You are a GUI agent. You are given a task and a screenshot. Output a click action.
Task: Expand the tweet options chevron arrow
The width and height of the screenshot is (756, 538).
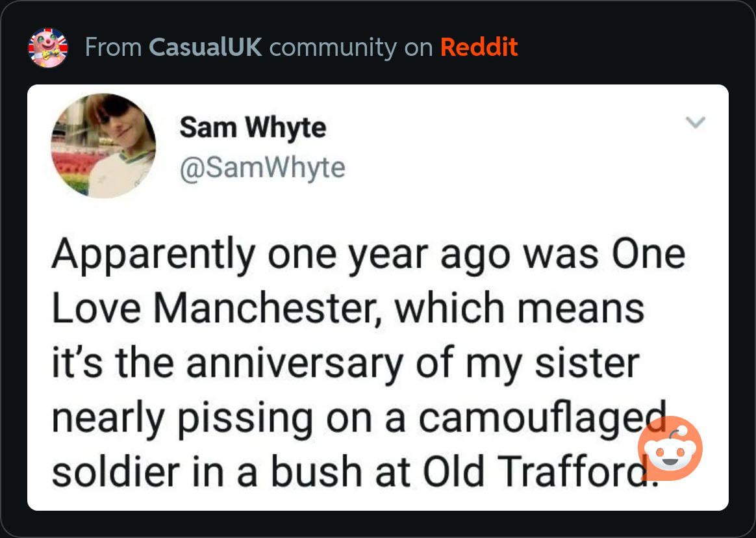[x=696, y=122]
